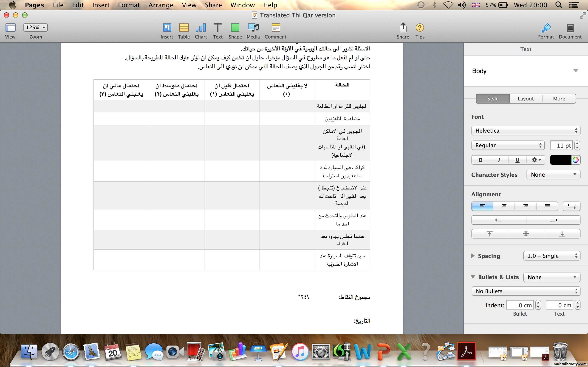Open the Helvetica font dropdown
This screenshot has width=588, height=367.
pos(526,131)
